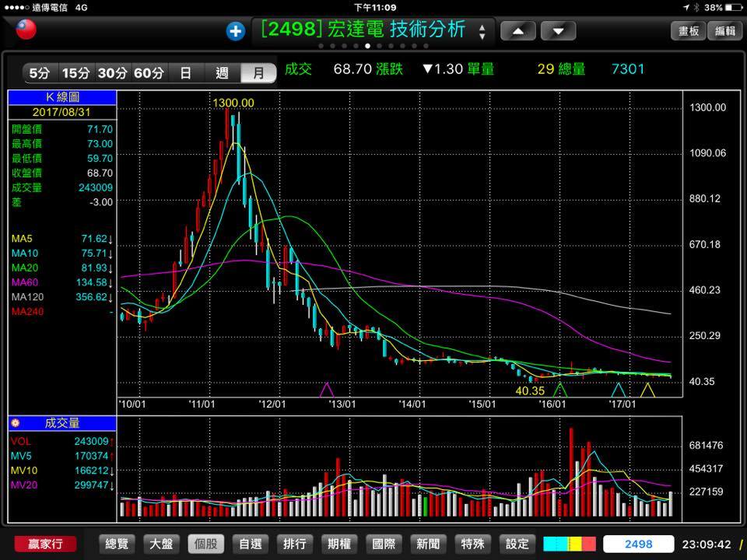Tap the MA20 indicator row

pos(62,268)
